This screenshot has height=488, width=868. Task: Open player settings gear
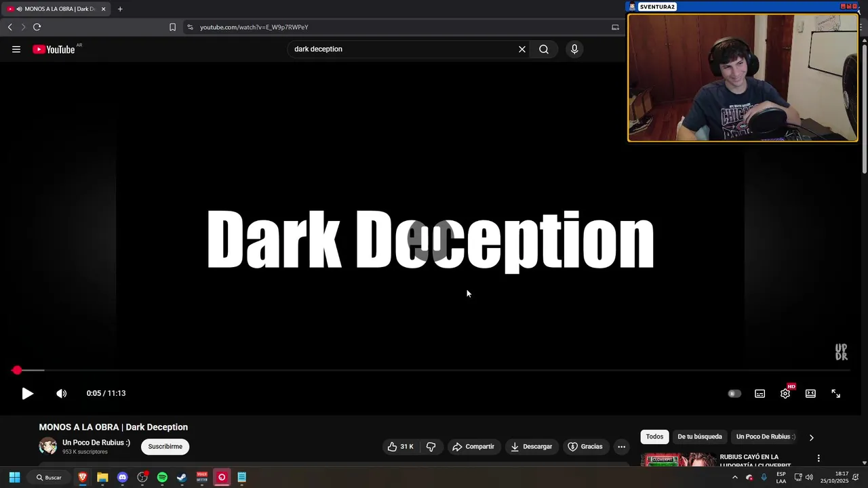coord(785,393)
